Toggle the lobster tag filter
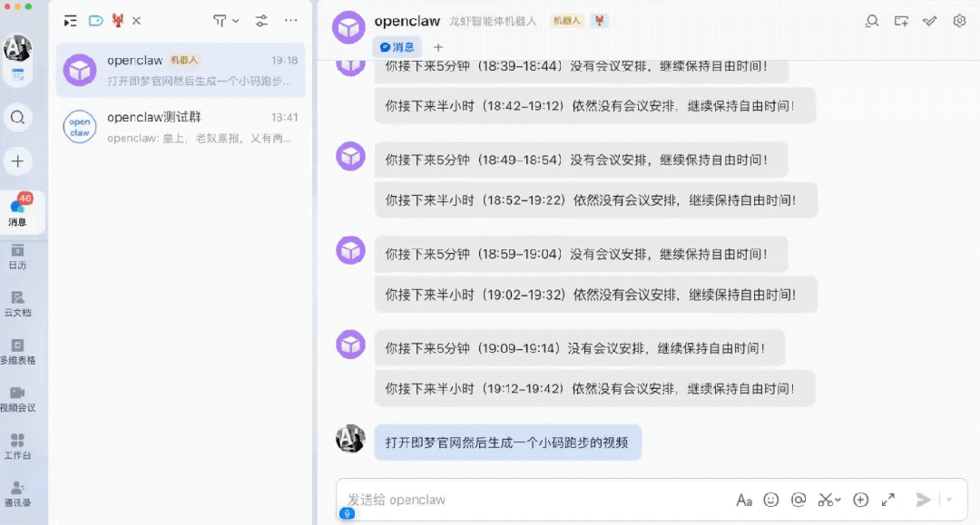 [x=118, y=20]
